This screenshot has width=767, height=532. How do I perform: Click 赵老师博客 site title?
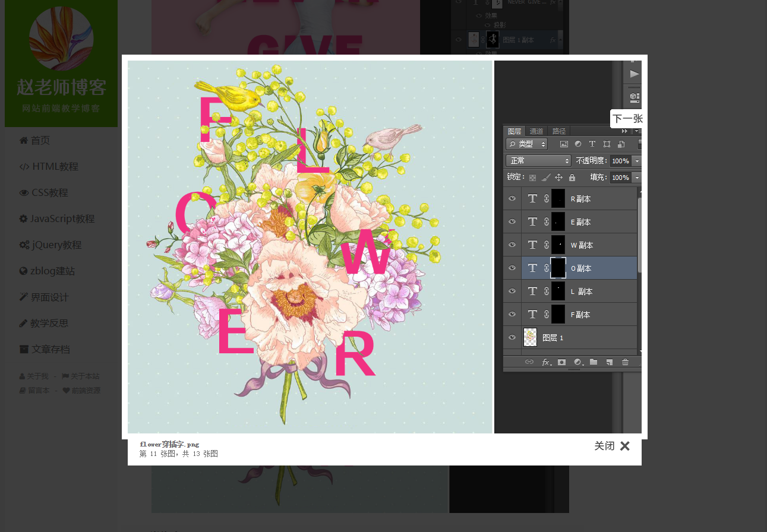click(x=61, y=88)
